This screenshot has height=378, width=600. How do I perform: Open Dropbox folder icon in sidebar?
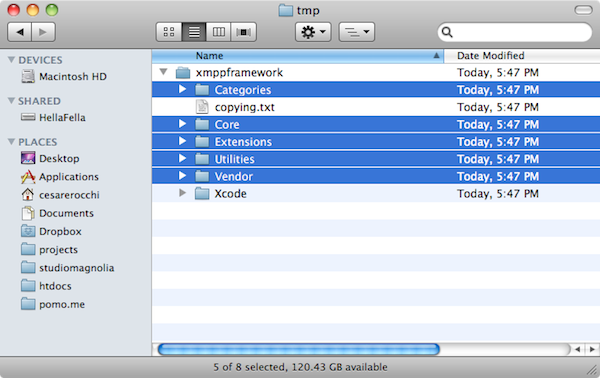pos(28,231)
